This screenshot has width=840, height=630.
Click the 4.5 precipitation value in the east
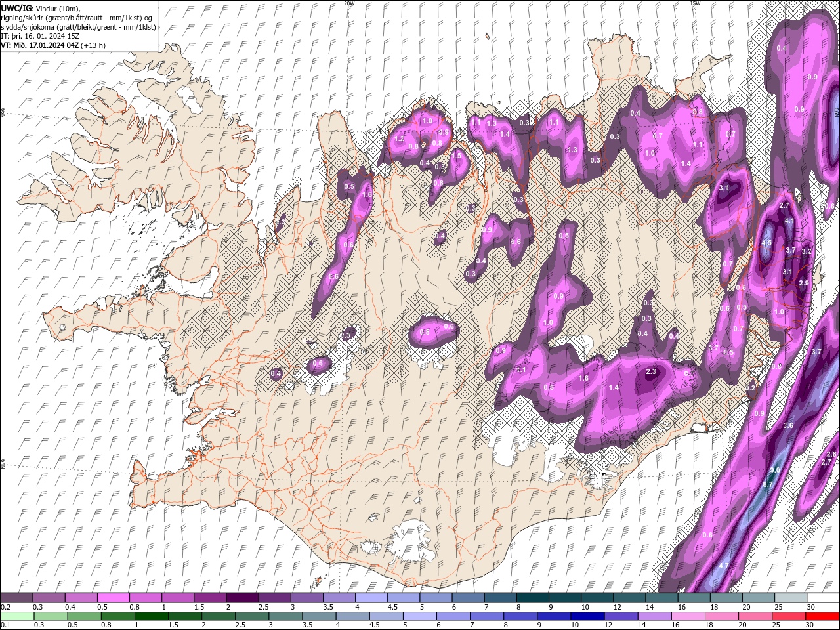point(766,243)
